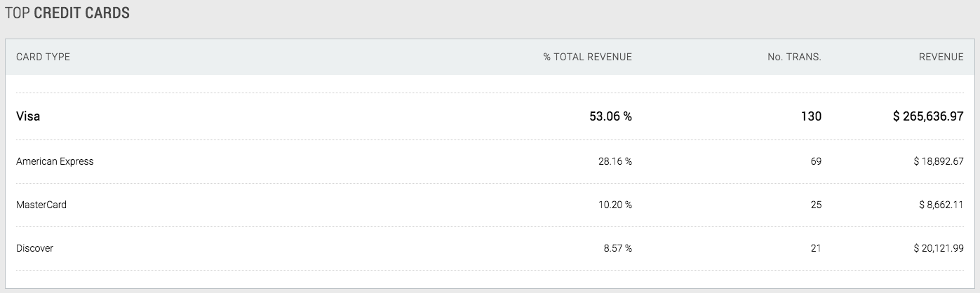The height and width of the screenshot is (293, 980).
Task: Click the CARD TYPE column header
Action: pos(43,57)
